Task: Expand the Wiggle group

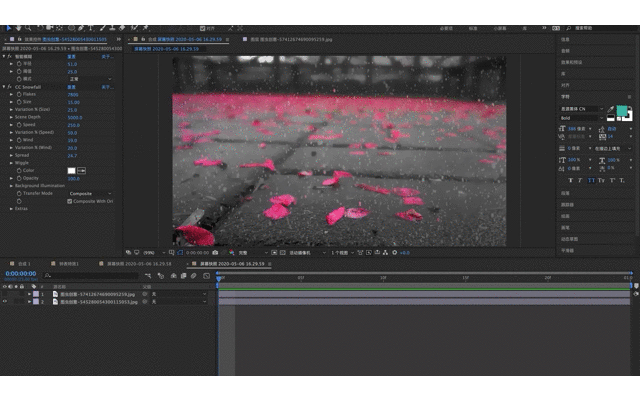Action: click(x=11, y=163)
